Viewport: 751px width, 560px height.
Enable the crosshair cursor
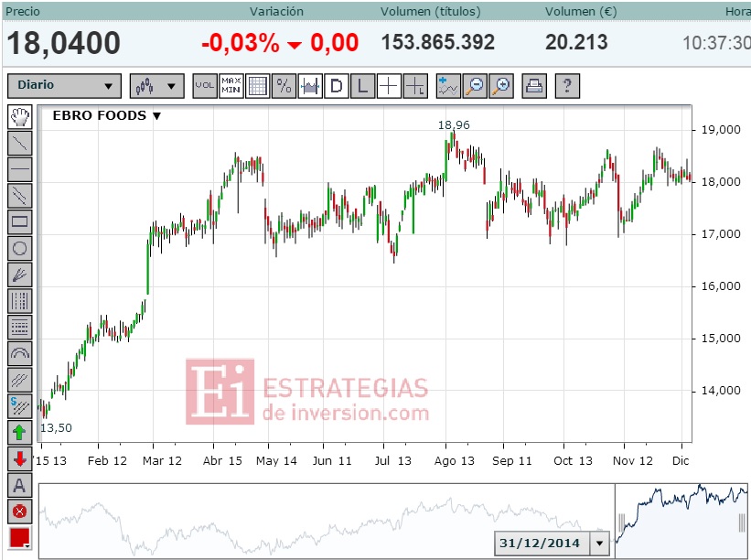coord(389,86)
